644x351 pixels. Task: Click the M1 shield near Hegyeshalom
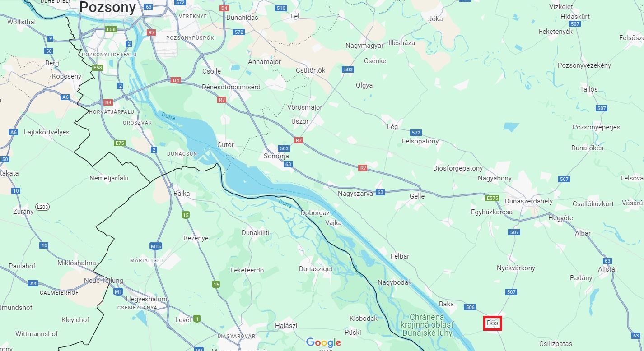(118, 292)
